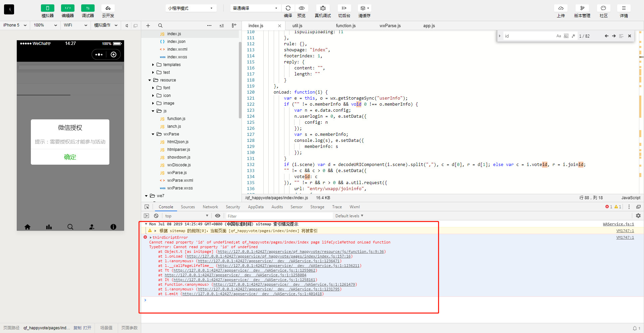Click the inspect element picker icon
The height and width of the screenshot is (333, 644).
point(147,207)
